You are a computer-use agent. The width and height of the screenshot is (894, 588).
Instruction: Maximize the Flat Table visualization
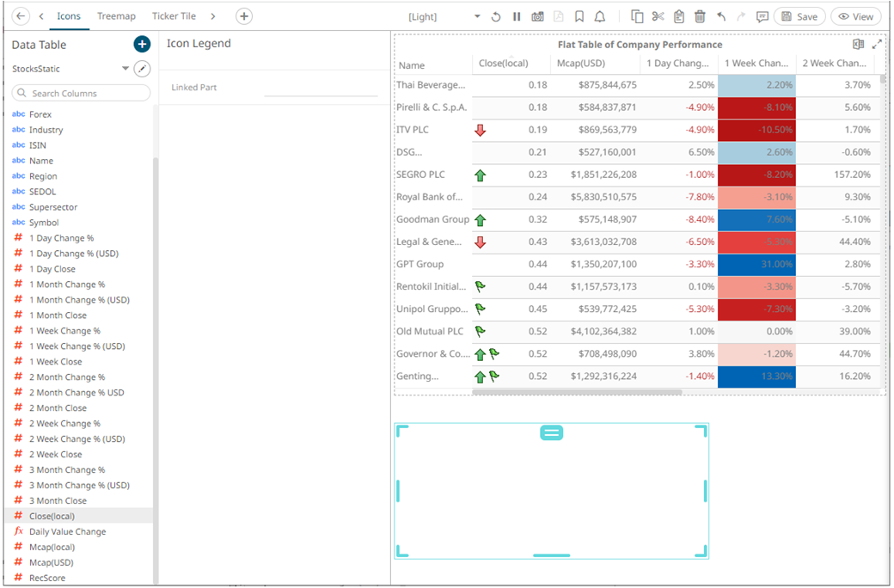(x=877, y=45)
